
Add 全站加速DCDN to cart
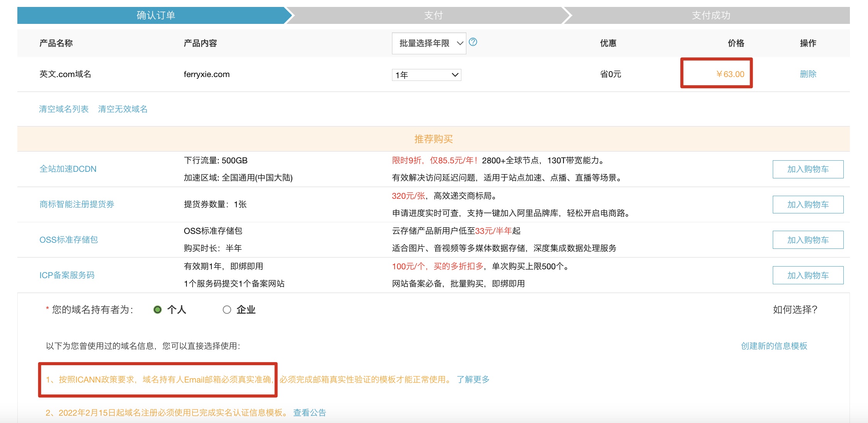tap(808, 169)
